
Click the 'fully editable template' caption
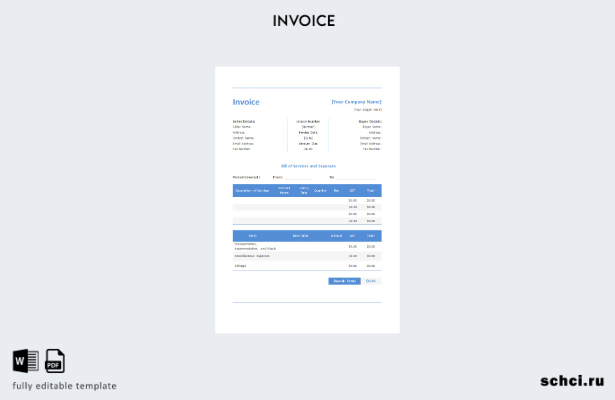point(64,386)
